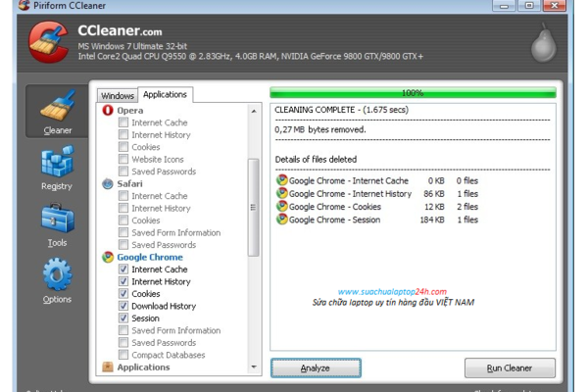588x392 pixels.
Task: Select the Applications tab
Action: pos(165,95)
